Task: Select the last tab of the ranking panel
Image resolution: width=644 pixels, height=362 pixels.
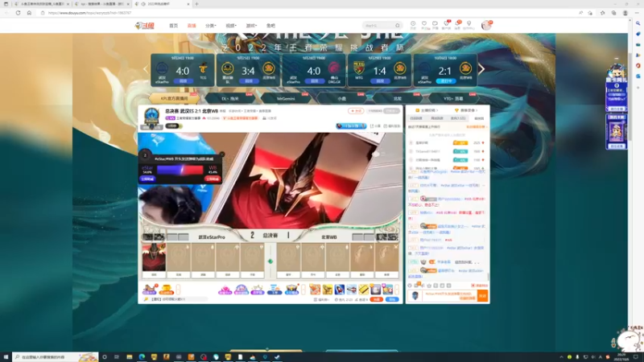Action: click(x=479, y=118)
